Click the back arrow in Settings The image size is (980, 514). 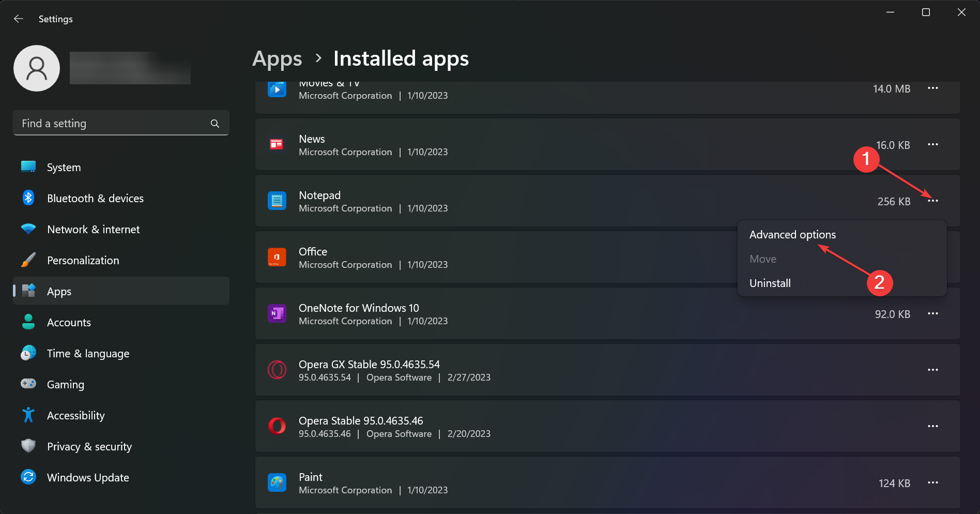click(x=19, y=19)
